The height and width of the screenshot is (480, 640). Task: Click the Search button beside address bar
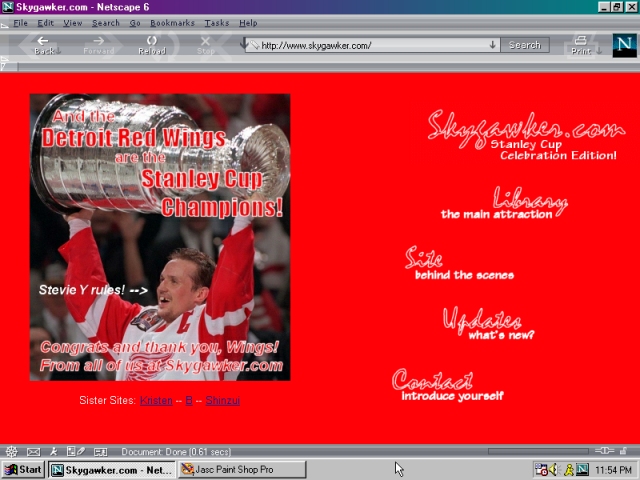pyautogui.click(x=525, y=45)
